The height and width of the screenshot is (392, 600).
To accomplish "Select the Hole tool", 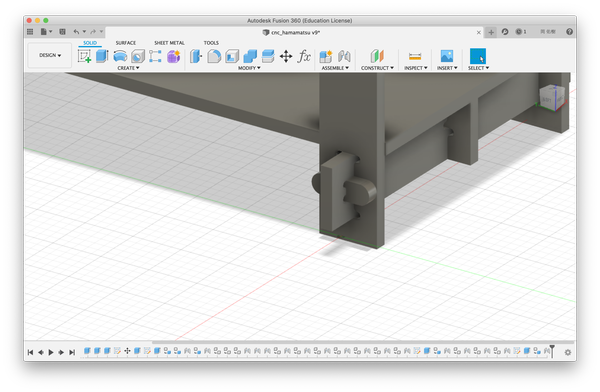I will click(x=138, y=56).
